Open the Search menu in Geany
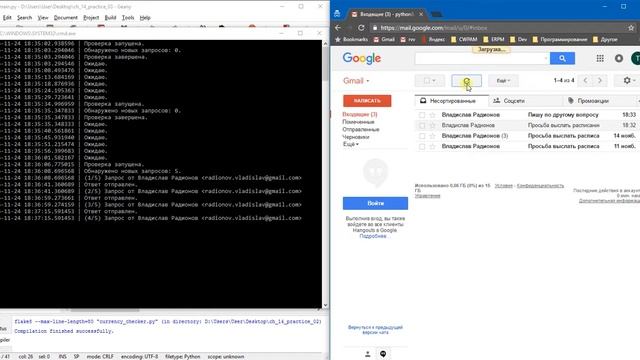The width and height of the screenshot is (640, 360). [24, 18]
